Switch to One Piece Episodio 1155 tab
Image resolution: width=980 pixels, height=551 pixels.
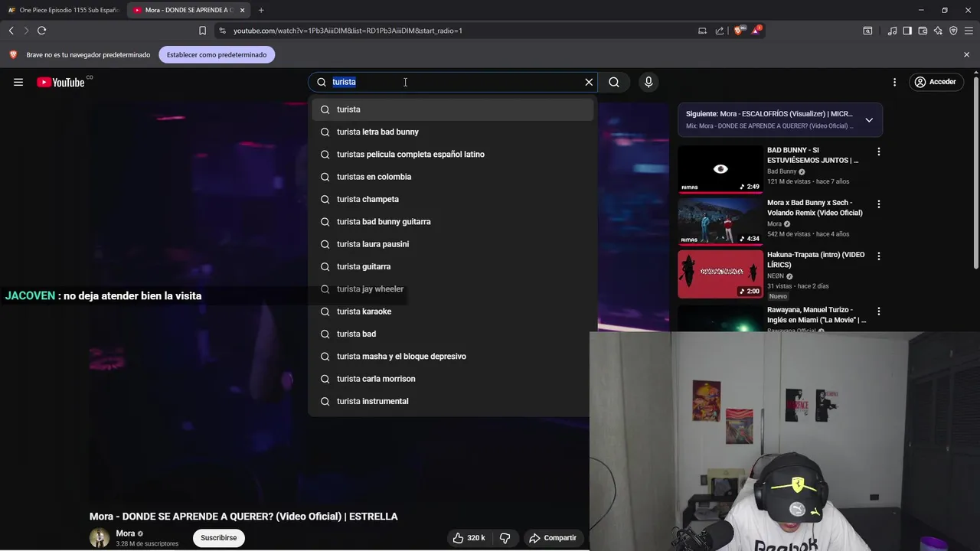point(63,10)
